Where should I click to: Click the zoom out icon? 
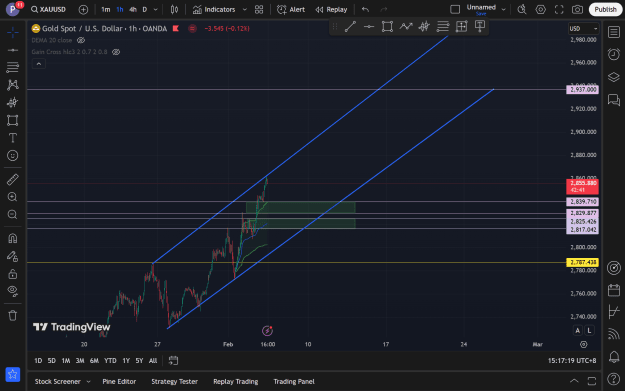coord(12,214)
